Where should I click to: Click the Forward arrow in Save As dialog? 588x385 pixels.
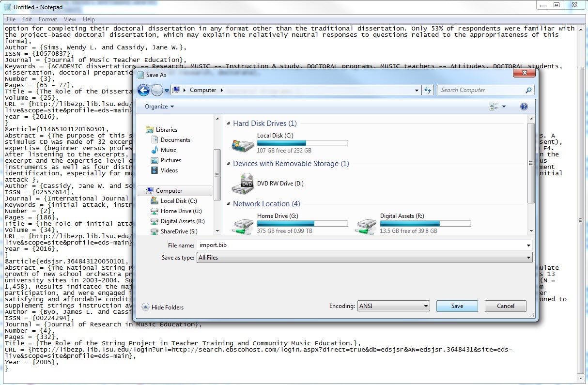pos(157,90)
